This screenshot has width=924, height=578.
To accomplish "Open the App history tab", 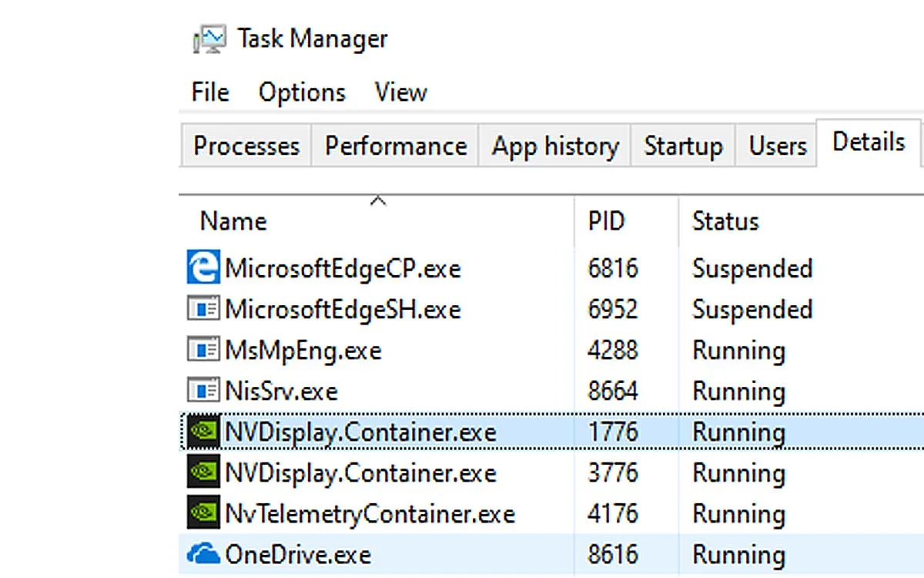I will click(555, 146).
